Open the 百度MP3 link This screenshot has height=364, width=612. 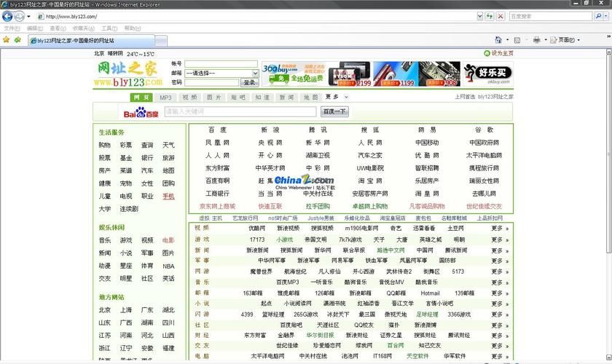coord(287,282)
